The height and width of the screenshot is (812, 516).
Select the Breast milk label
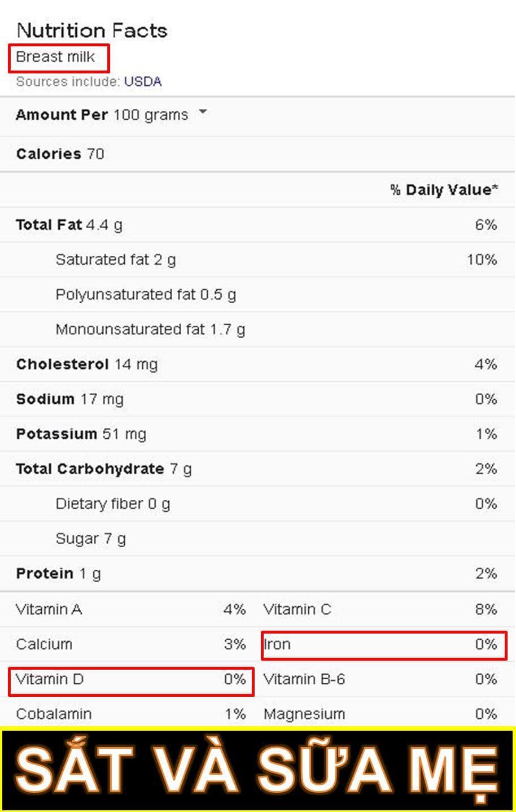tap(55, 57)
